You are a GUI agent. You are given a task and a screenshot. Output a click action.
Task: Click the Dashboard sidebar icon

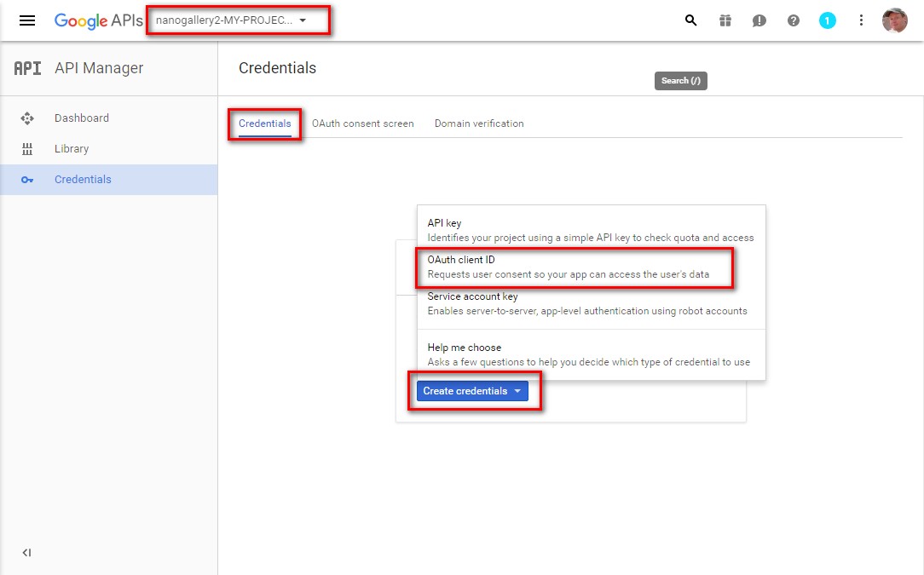click(27, 118)
